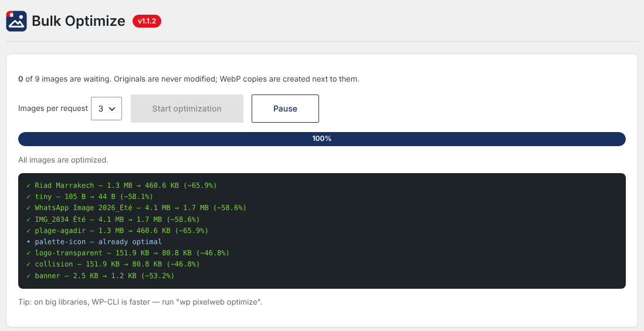644x331 pixels.
Task: Select the collision log line
Action: (x=113, y=264)
